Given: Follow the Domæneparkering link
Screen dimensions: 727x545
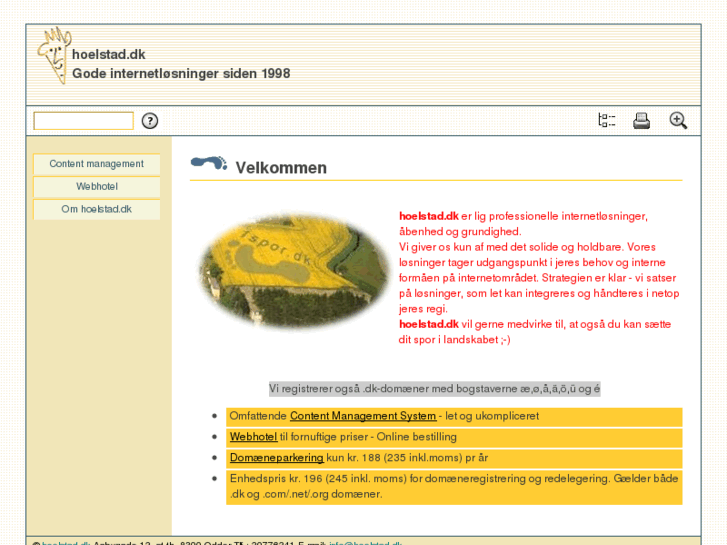Looking at the screenshot, I should pos(277,458).
